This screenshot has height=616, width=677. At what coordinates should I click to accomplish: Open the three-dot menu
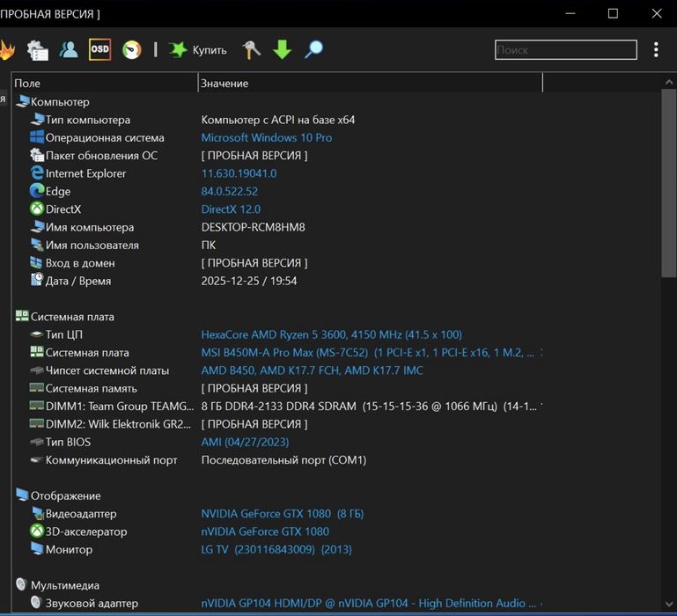click(656, 50)
